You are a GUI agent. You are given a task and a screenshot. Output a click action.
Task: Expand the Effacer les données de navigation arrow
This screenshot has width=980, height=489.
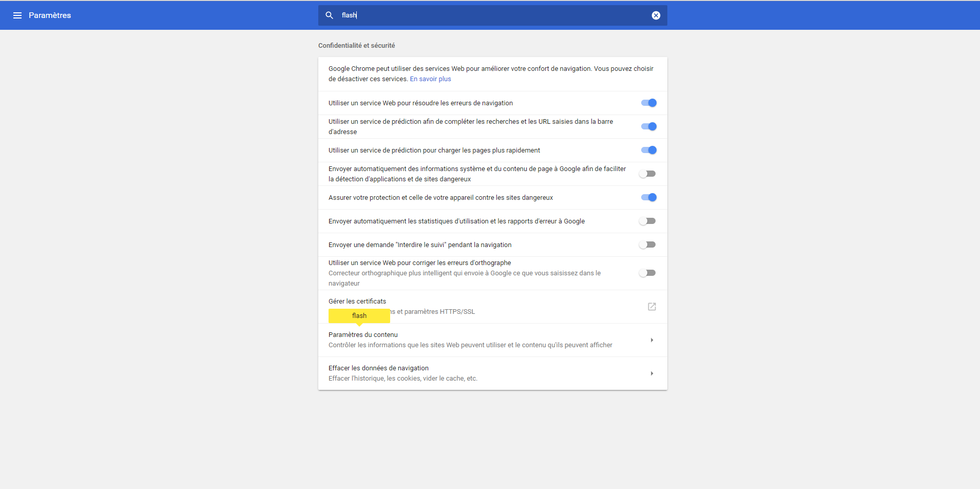[x=652, y=373]
